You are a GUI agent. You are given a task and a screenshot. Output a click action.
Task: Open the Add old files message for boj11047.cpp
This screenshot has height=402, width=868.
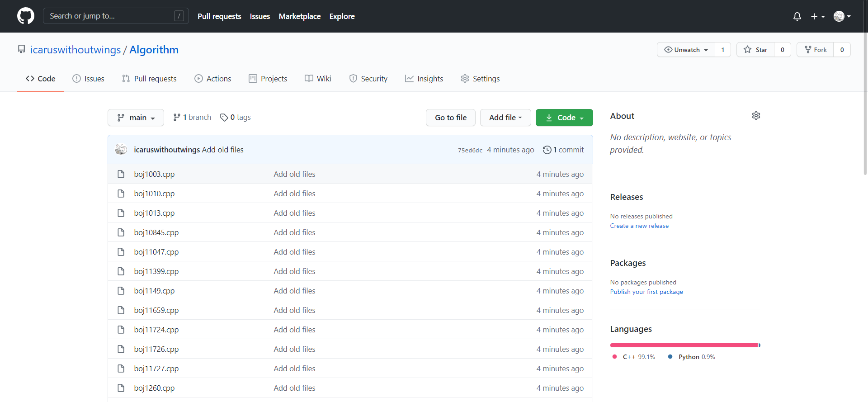point(294,252)
